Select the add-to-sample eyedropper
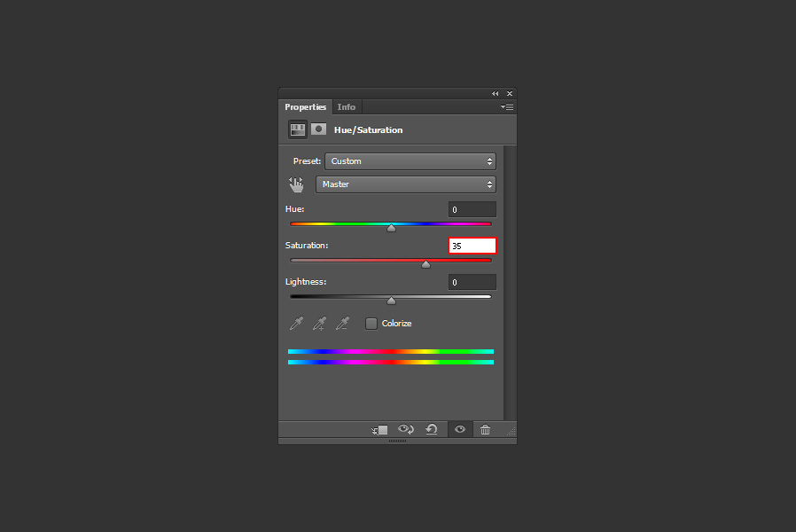Image resolution: width=796 pixels, height=532 pixels. click(319, 324)
